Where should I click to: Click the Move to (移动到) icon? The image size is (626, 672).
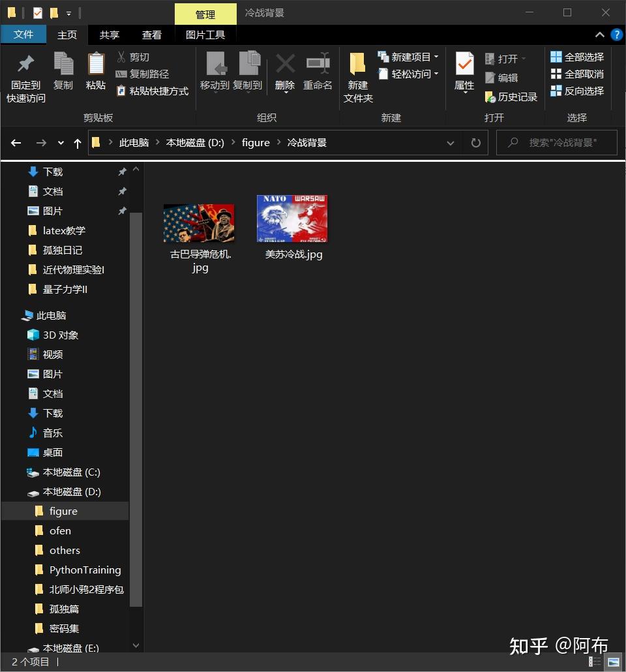tap(215, 65)
